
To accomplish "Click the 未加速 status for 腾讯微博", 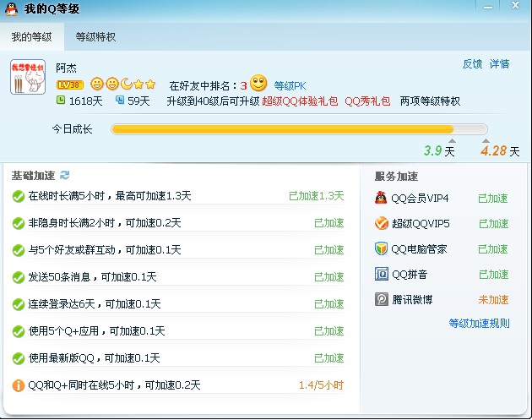I will coord(493,300).
